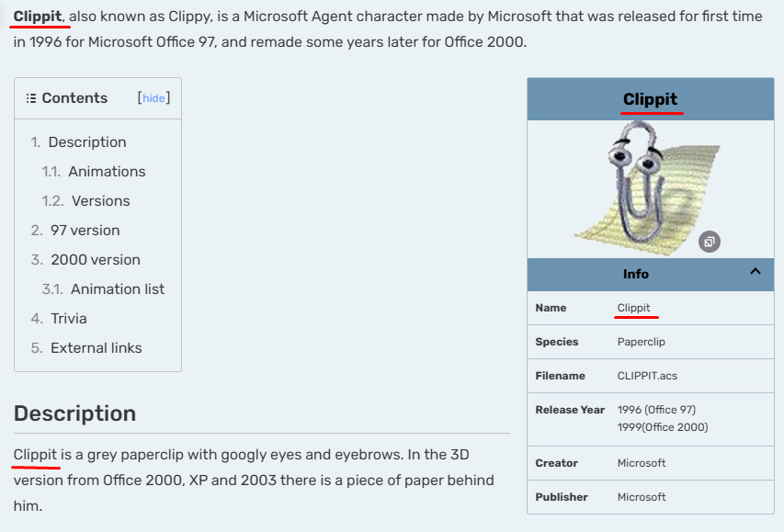784x532 pixels.
Task: Click the 1999(Office 2000) release year
Action: click(663, 427)
